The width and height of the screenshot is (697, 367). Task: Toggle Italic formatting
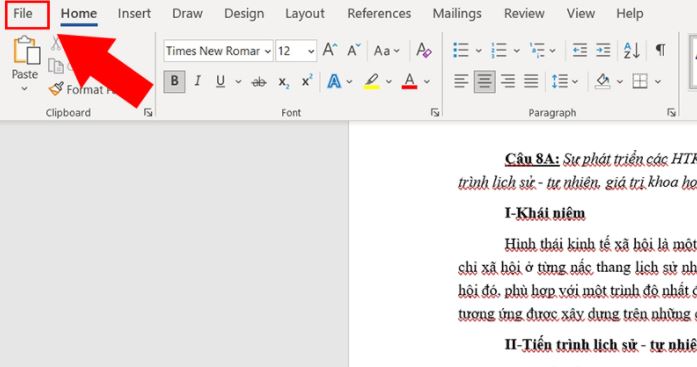click(197, 81)
